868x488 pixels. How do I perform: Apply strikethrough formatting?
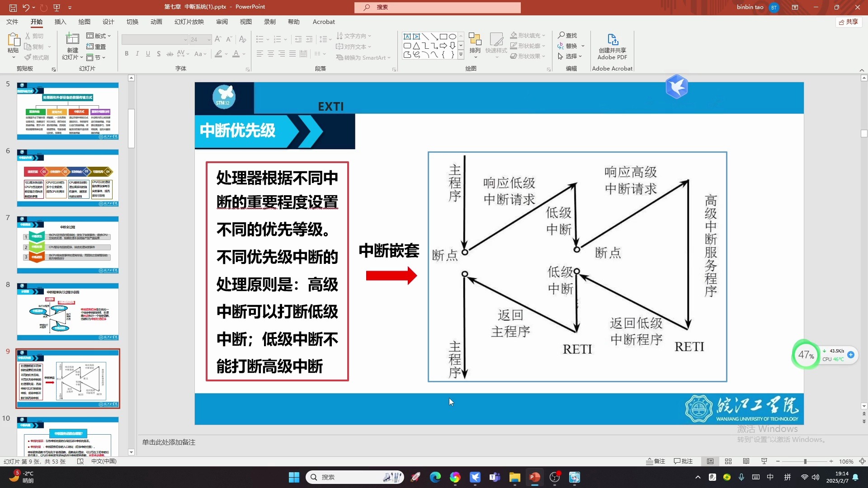tap(170, 54)
